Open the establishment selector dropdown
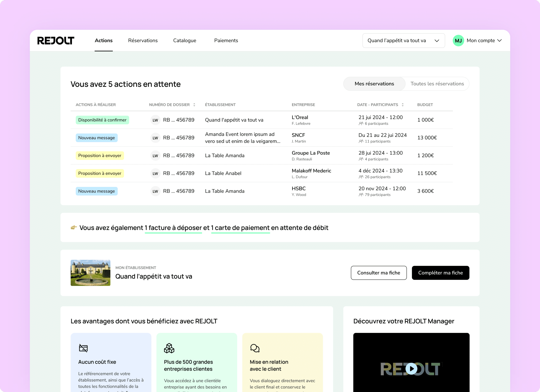 point(404,41)
